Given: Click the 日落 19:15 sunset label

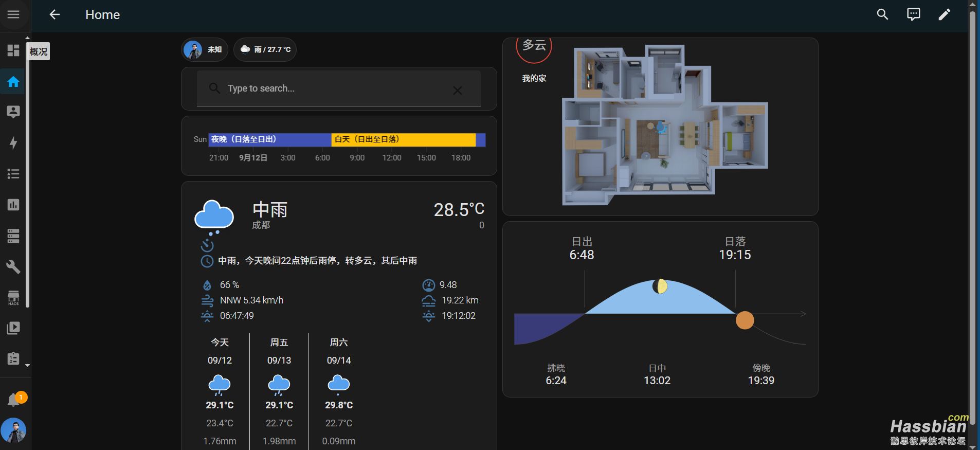Looking at the screenshot, I should click(x=735, y=248).
